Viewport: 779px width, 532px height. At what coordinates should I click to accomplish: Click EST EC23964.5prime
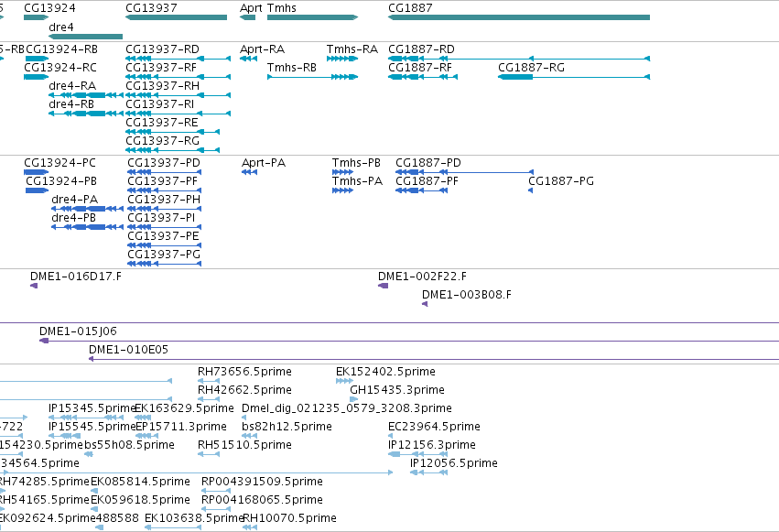[391, 436]
